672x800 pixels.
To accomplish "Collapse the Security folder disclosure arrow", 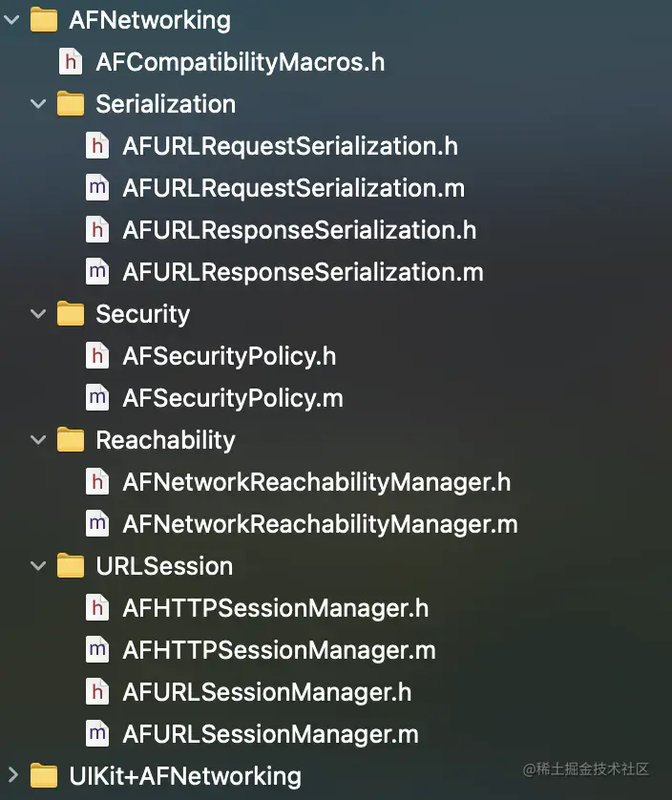I will [x=38, y=314].
